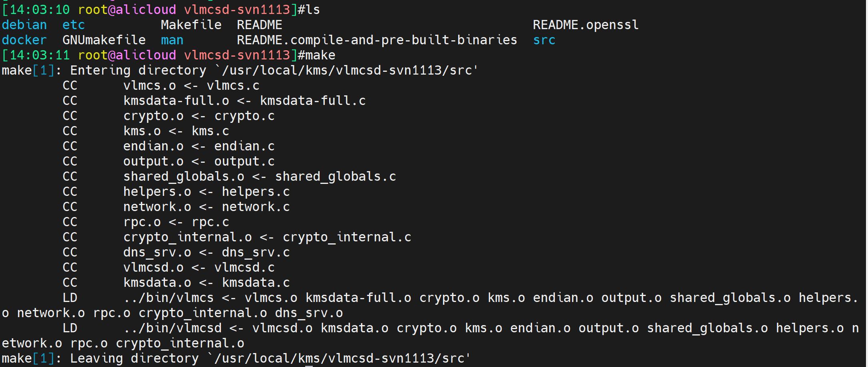This screenshot has height=367, width=868.
Task: Click the blue src directory entry
Action: [x=544, y=40]
